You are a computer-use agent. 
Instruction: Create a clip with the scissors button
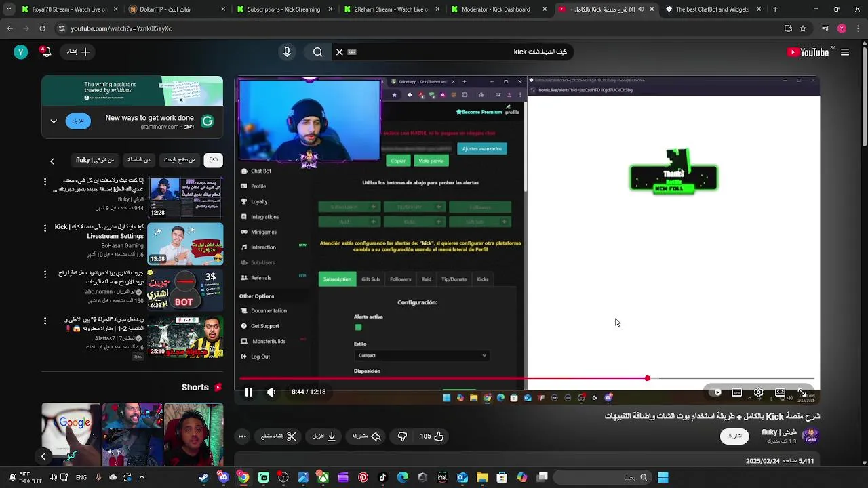click(x=279, y=436)
